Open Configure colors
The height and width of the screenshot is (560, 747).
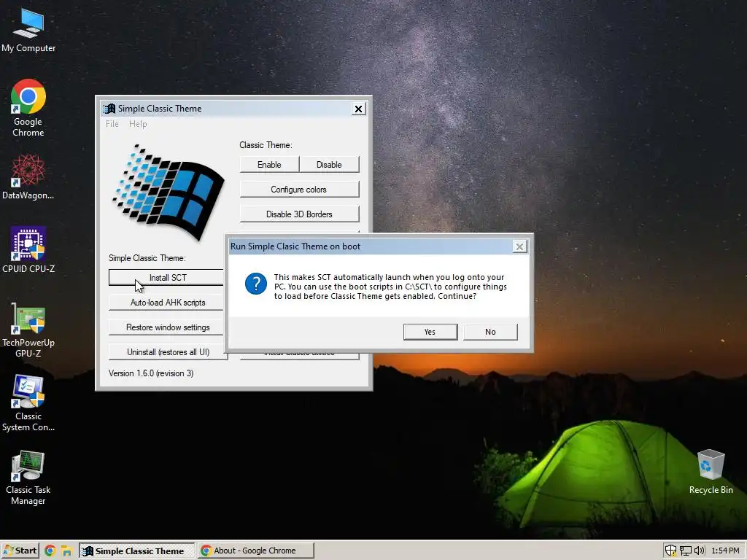click(x=299, y=190)
